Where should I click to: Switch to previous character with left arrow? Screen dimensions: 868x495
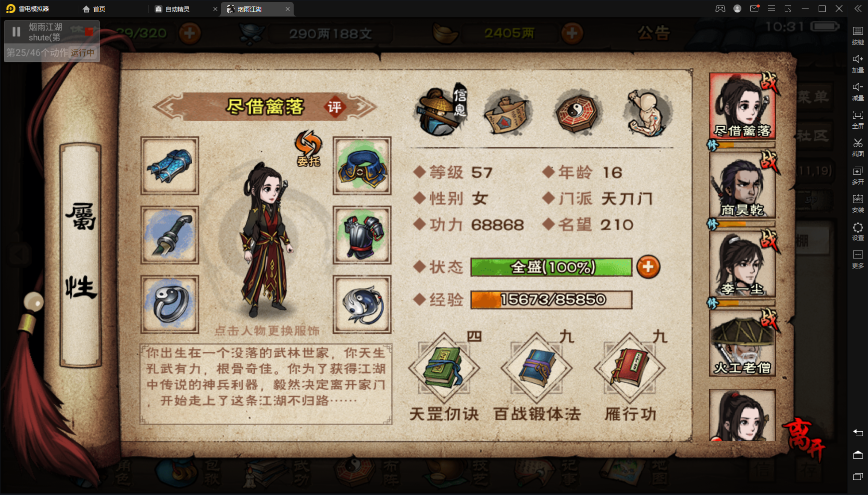pos(167,106)
